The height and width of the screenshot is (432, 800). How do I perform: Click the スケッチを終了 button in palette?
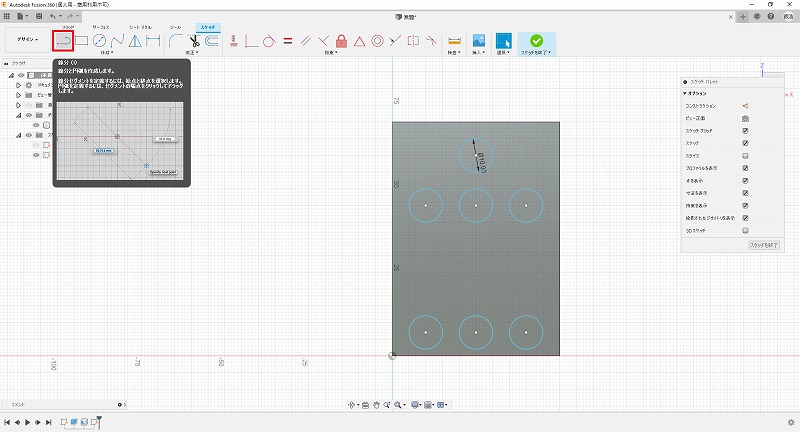coord(764,245)
